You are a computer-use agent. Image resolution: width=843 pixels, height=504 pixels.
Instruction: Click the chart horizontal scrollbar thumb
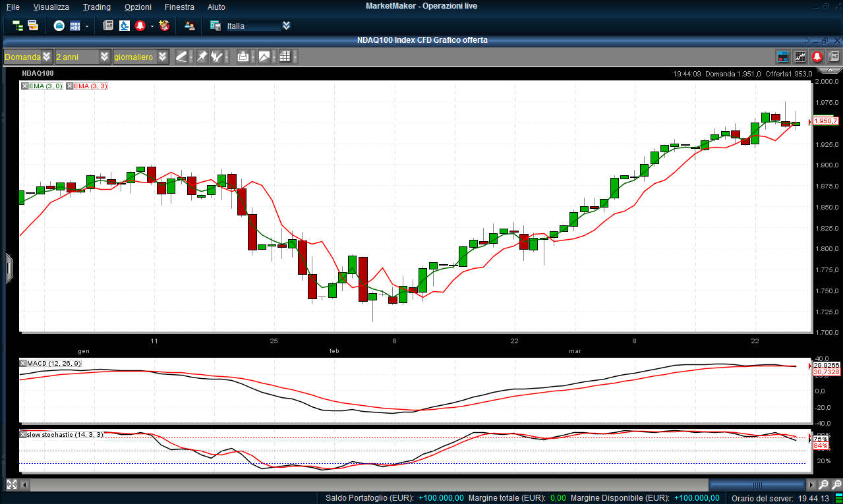pos(757,485)
